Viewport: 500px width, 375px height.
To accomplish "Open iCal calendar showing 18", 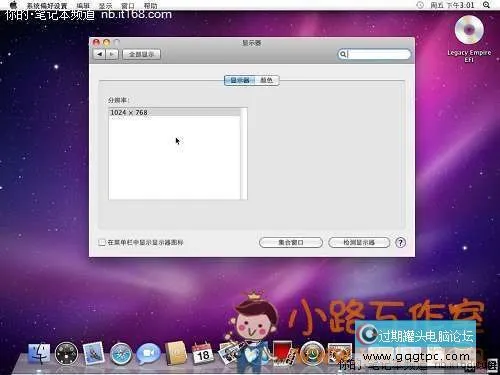I will [202, 354].
